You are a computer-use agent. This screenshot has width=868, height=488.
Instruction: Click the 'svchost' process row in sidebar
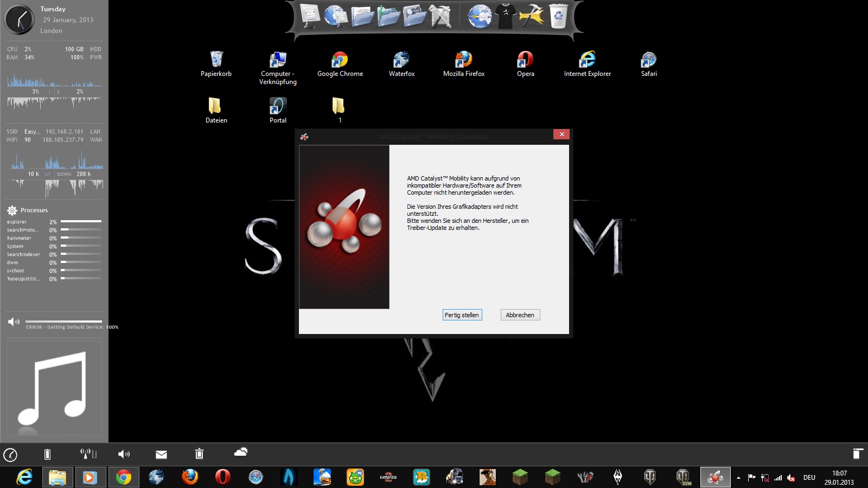point(54,271)
